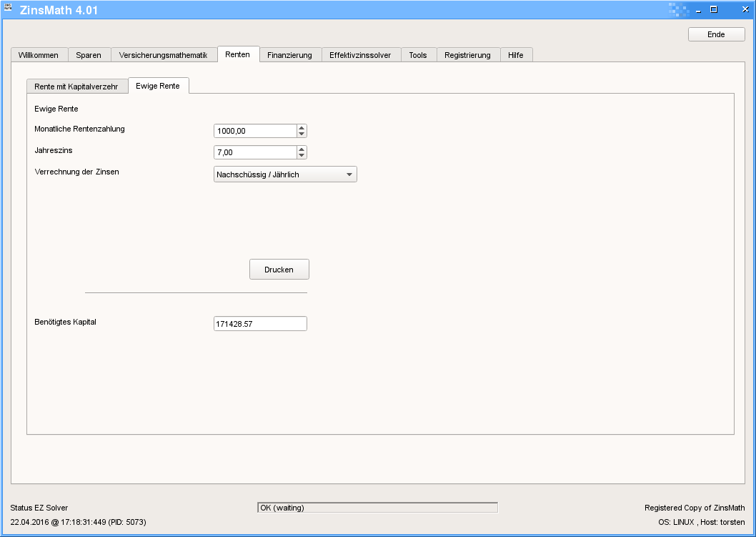Maximize the ZinsMath window
Image resolution: width=756 pixels, height=537 pixels.
[713, 9]
